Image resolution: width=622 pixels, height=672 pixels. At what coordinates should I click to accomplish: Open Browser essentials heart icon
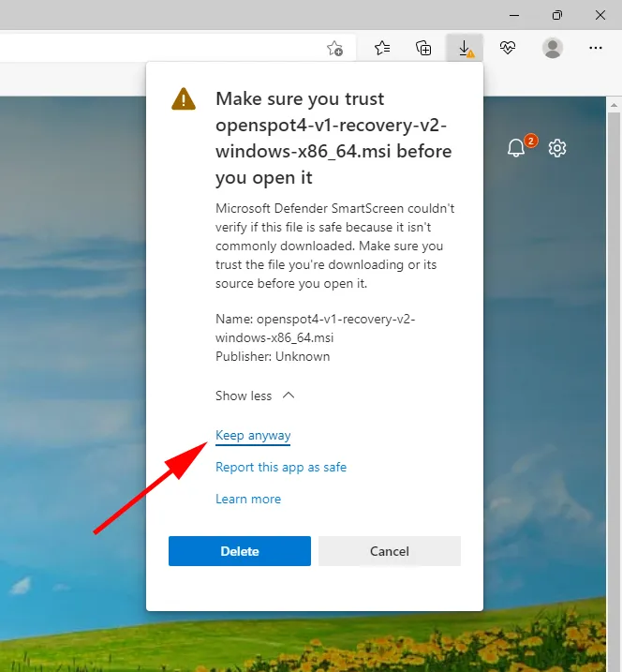click(x=508, y=48)
